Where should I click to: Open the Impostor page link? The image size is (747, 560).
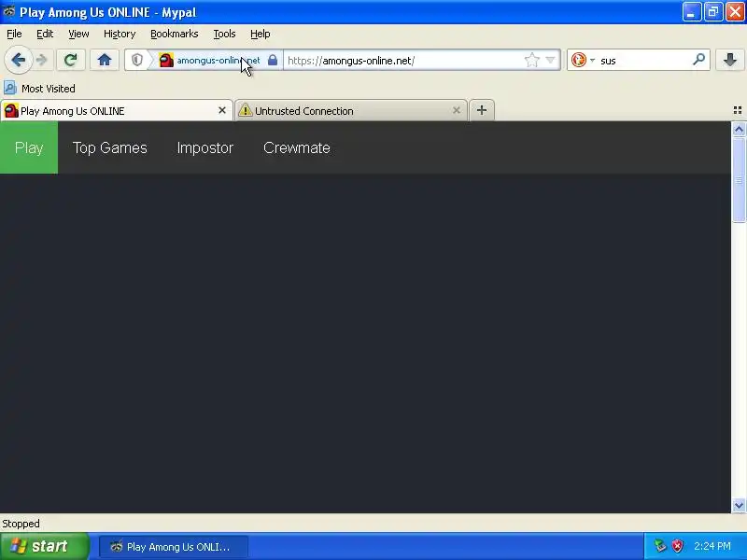(205, 147)
